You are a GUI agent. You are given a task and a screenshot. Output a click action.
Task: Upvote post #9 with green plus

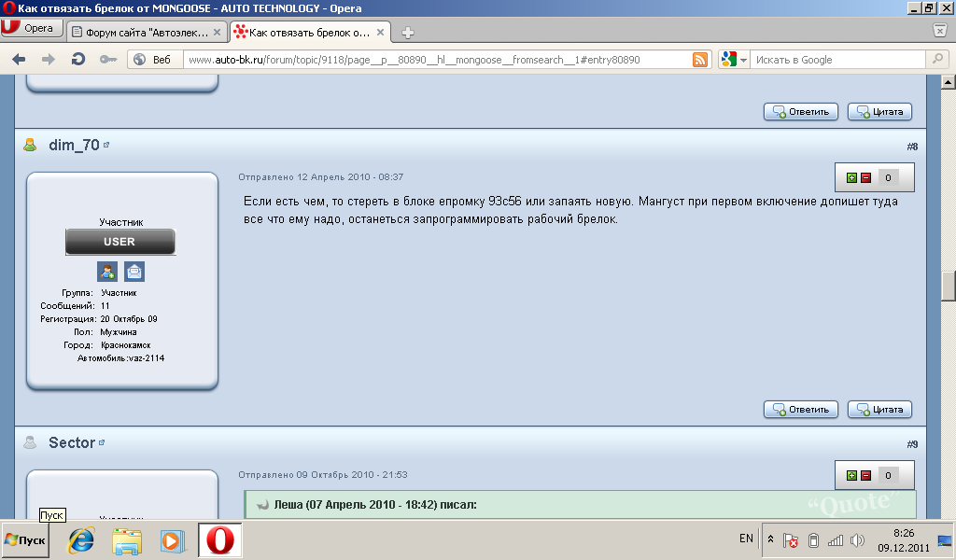pos(851,475)
